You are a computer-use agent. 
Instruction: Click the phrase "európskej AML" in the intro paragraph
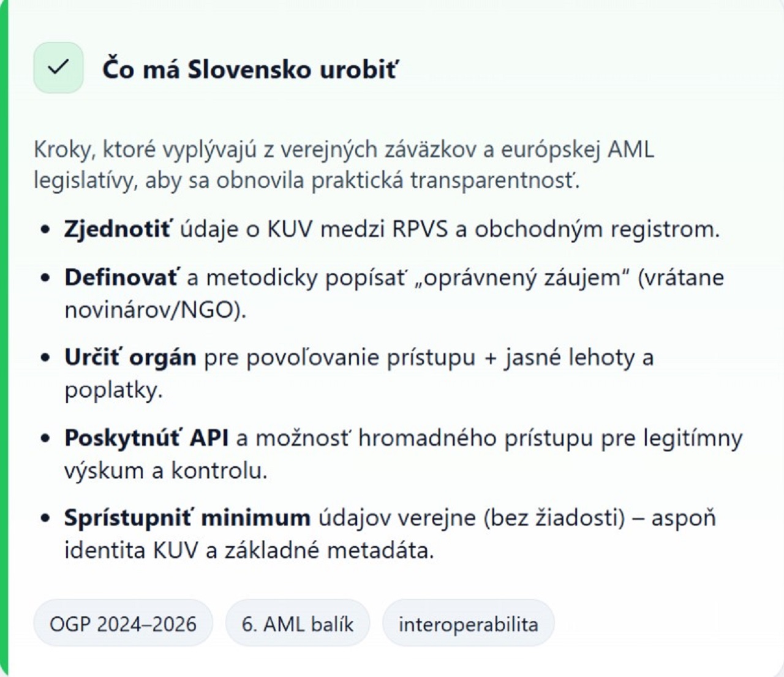point(577,149)
